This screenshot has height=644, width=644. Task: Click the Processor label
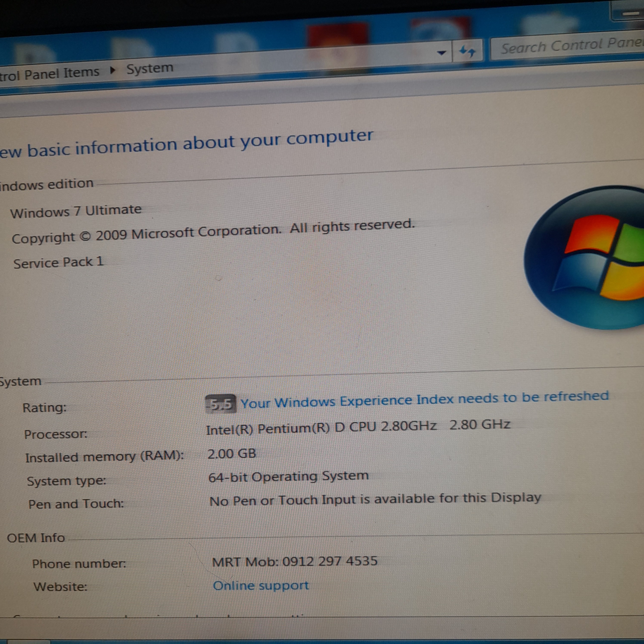coord(56,434)
